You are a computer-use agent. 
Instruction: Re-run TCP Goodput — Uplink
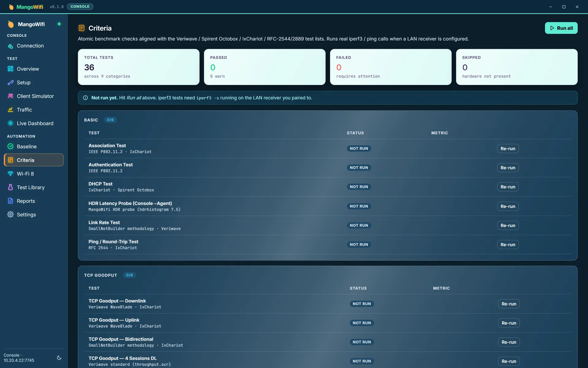point(509,323)
